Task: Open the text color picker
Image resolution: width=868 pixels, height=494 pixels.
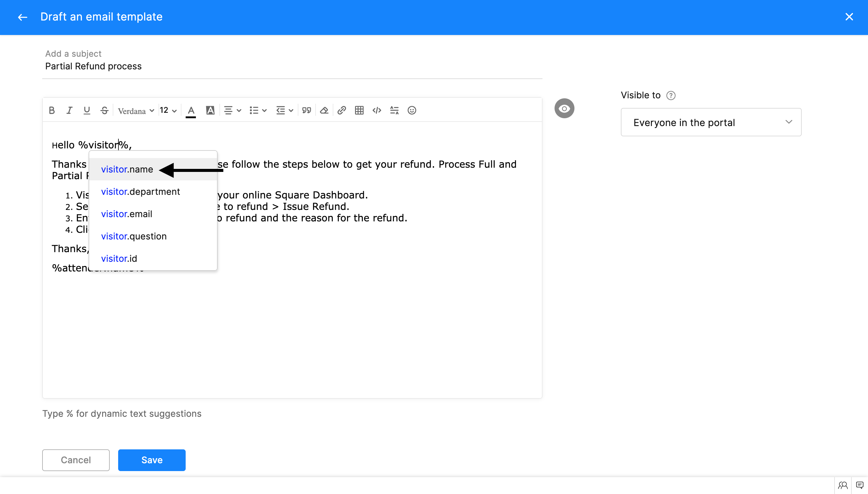Action: tap(191, 111)
